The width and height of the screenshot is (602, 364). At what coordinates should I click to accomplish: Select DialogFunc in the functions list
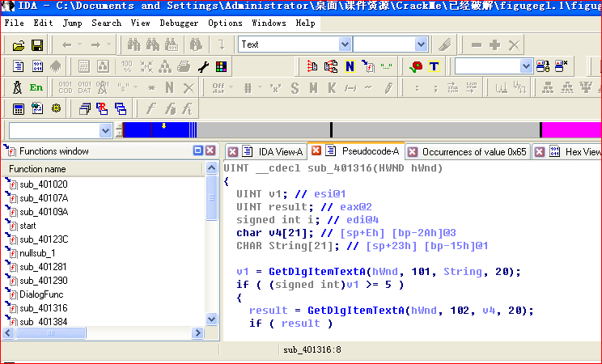[x=41, y=294]
